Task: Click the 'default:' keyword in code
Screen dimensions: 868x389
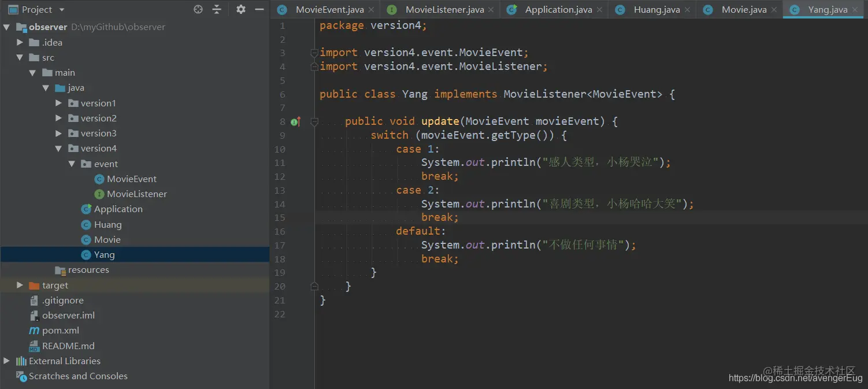Action: [x=421, y=231]
